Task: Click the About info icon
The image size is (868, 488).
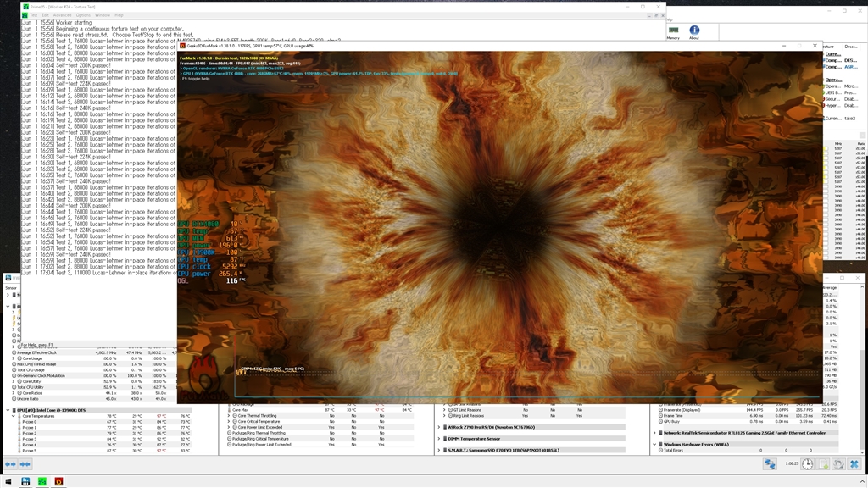Action: pyautogui.click(x=694, y=31)
